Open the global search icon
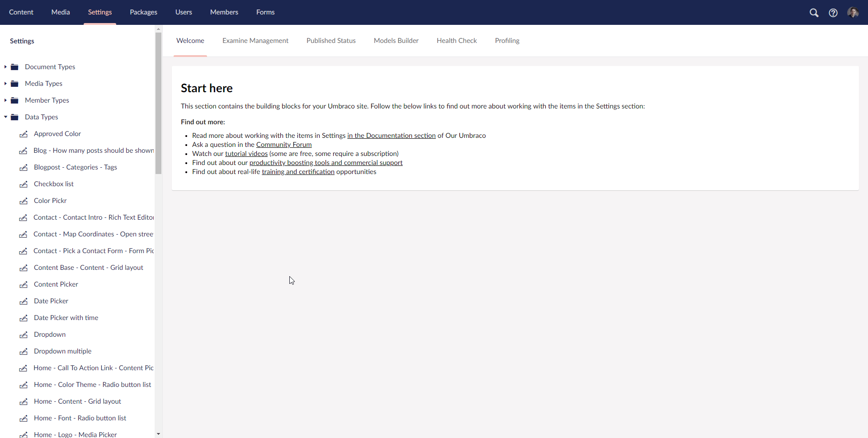 [814, 12]
